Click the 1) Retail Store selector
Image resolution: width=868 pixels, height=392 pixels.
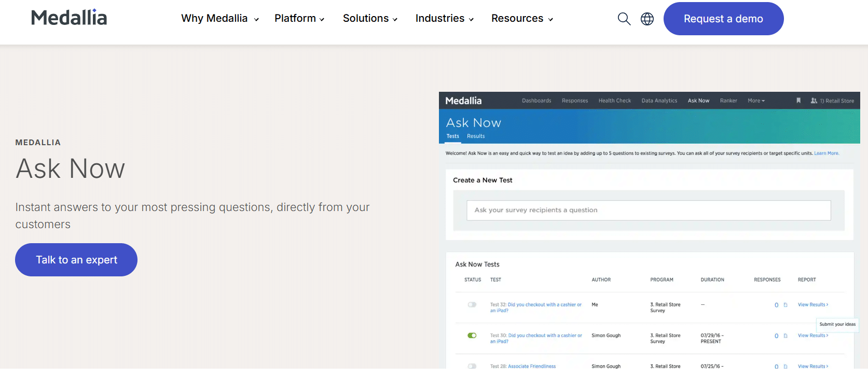tap(837, 101)
